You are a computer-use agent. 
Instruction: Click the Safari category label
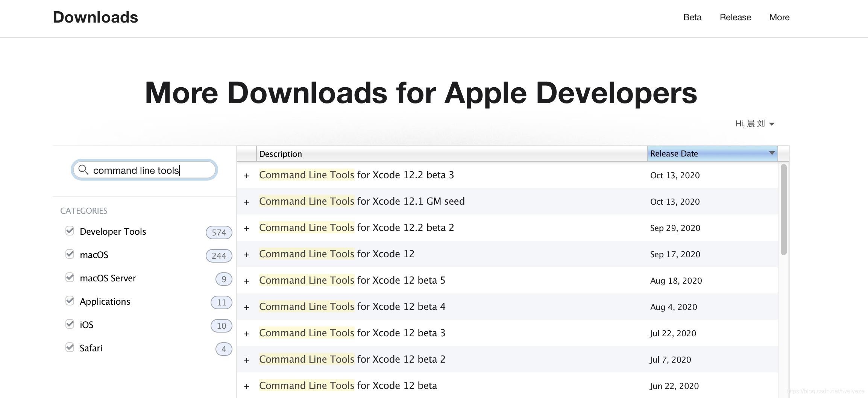click(x=91, y=348)
